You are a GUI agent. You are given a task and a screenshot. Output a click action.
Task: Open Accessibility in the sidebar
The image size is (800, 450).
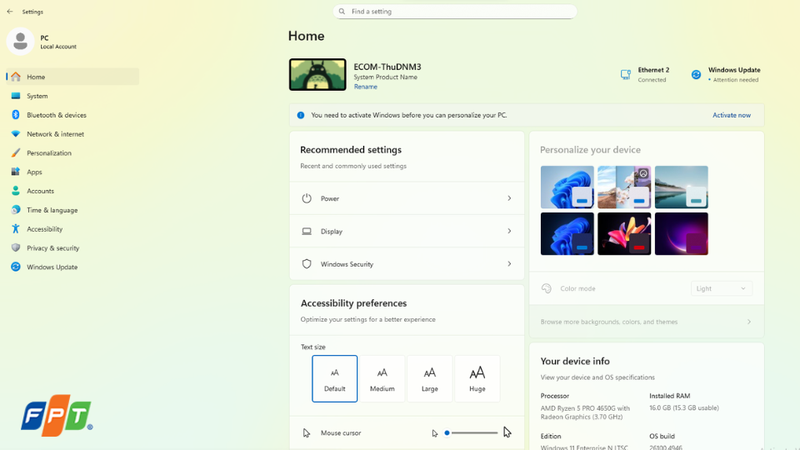(72, 229)
